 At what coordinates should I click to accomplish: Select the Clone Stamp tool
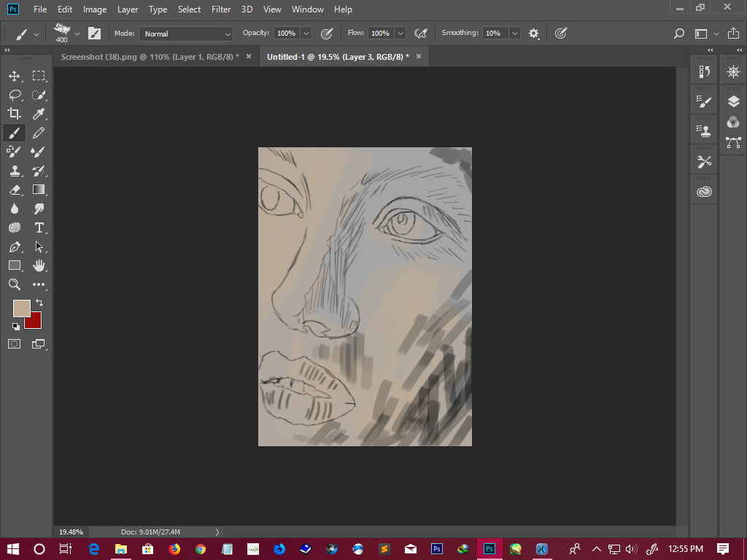15,171
